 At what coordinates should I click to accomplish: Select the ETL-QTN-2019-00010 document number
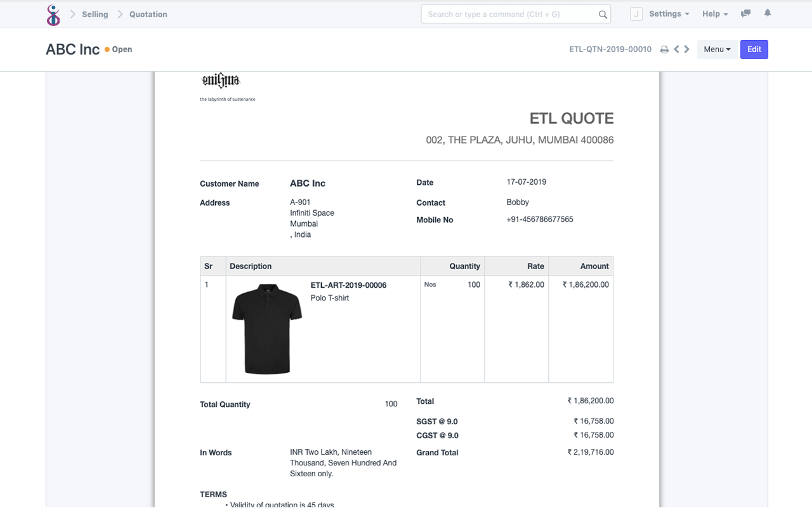click(x=610, y=49)
